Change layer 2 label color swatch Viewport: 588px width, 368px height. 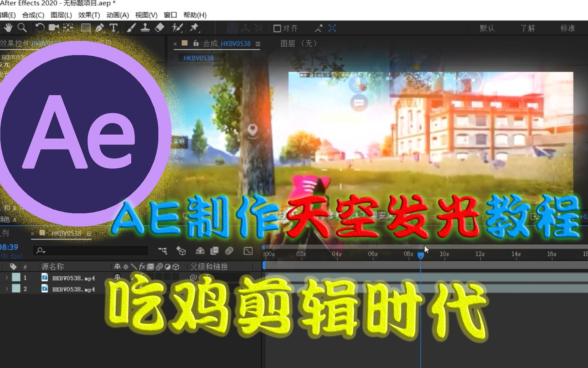(16, 289)
